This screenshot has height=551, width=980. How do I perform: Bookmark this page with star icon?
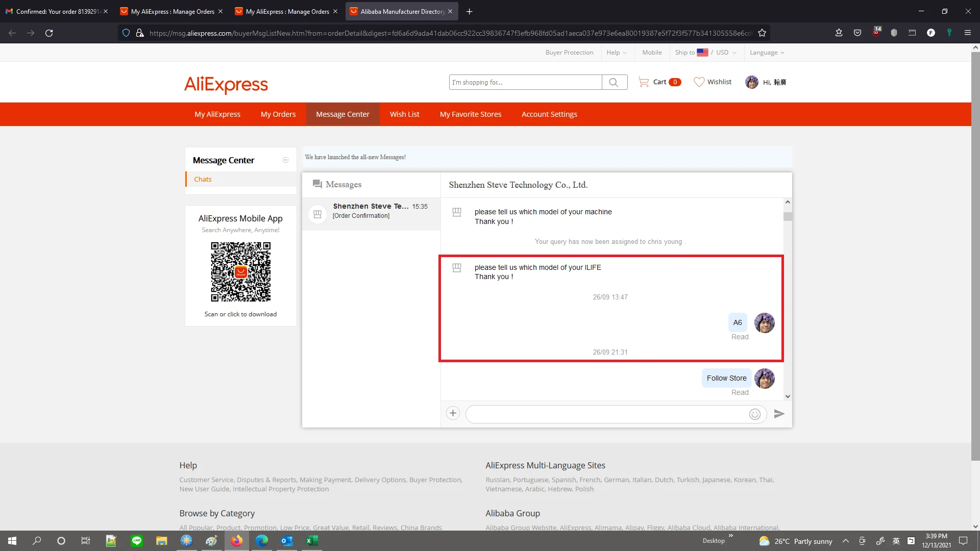tap(762, 33)
